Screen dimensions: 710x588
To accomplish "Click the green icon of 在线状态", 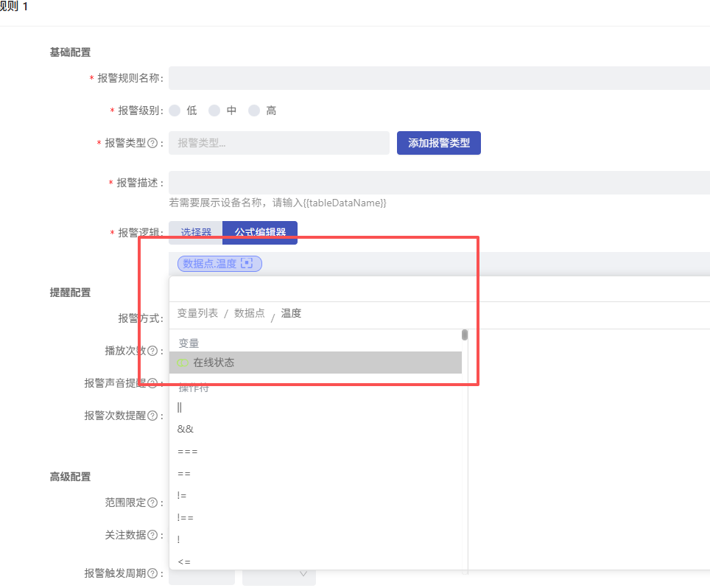I will 183,363.
